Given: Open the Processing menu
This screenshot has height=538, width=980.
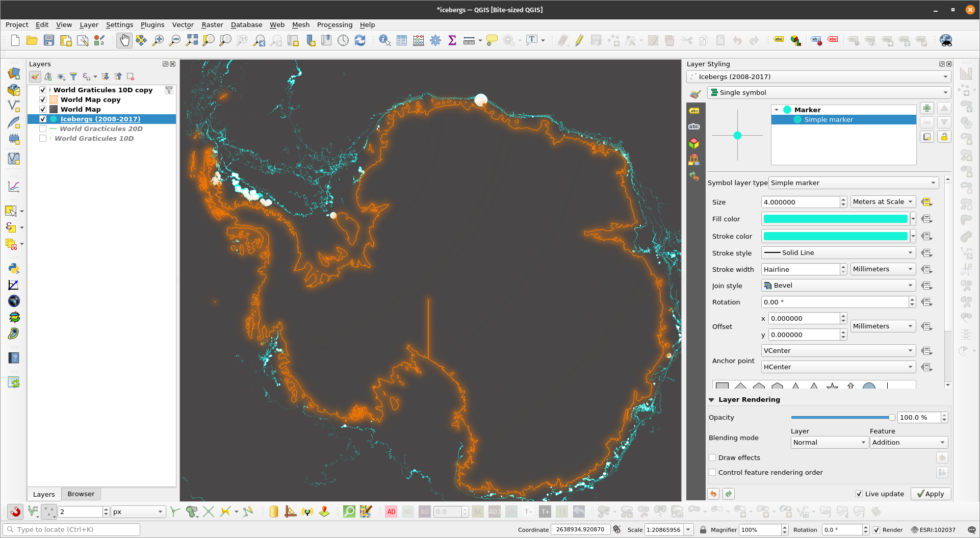Looking at the screenshot, I should [x=334, y=24].
